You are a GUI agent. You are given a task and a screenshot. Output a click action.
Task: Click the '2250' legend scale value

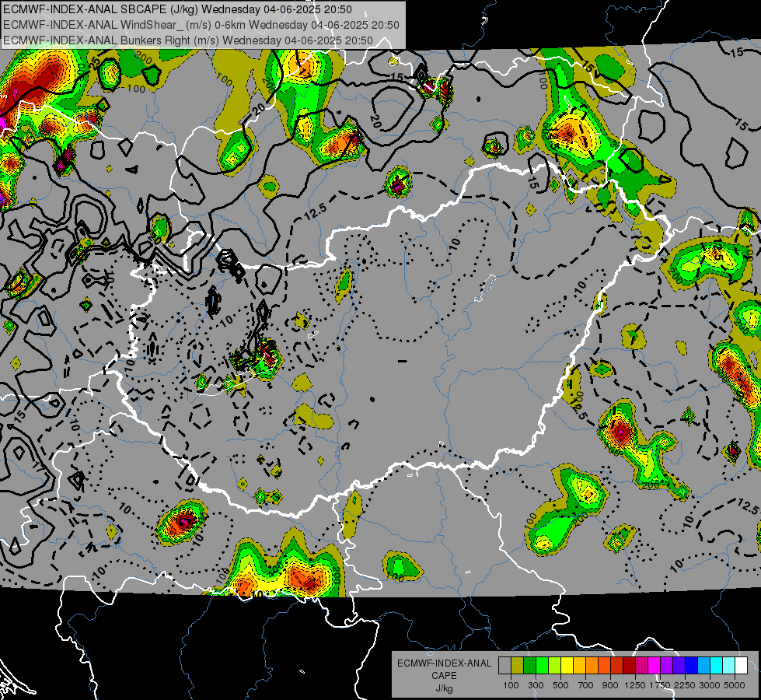pos(685,685)
